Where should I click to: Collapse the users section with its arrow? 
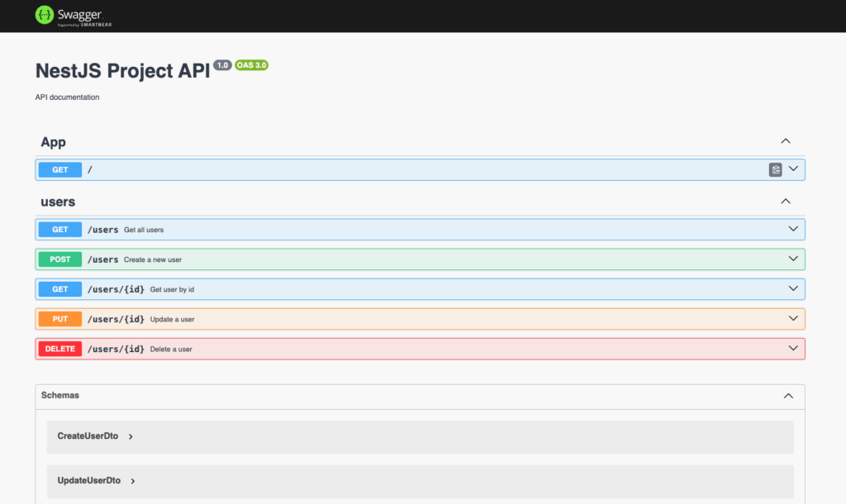pos(786,201)
